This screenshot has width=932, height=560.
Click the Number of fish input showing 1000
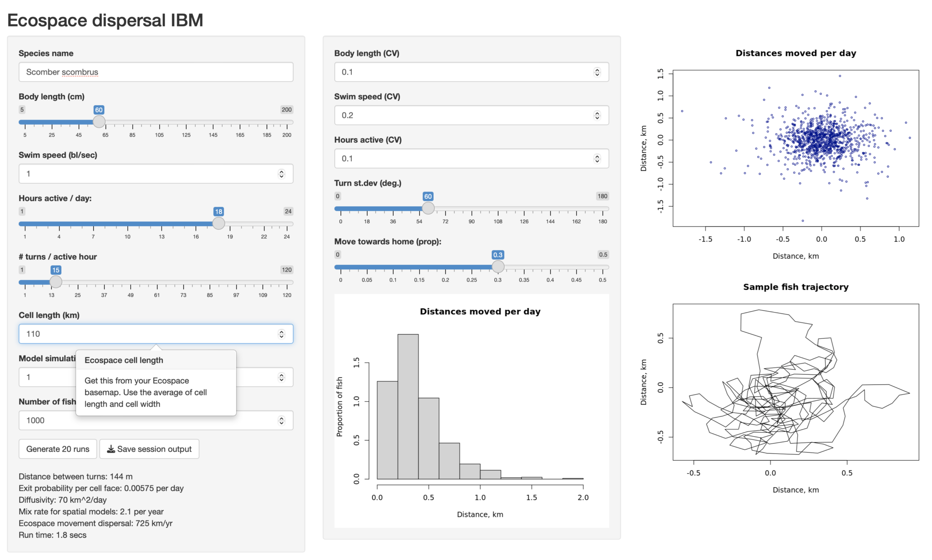point(137,420)
